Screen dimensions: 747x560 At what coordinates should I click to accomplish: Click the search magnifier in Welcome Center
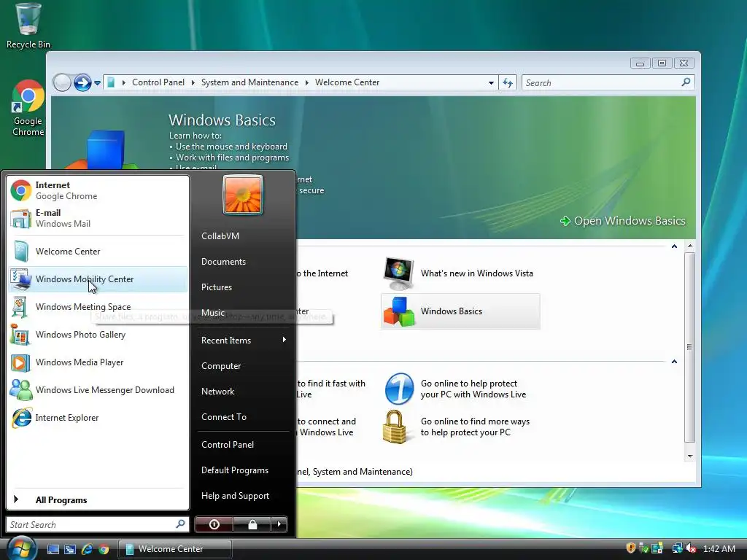686,82
